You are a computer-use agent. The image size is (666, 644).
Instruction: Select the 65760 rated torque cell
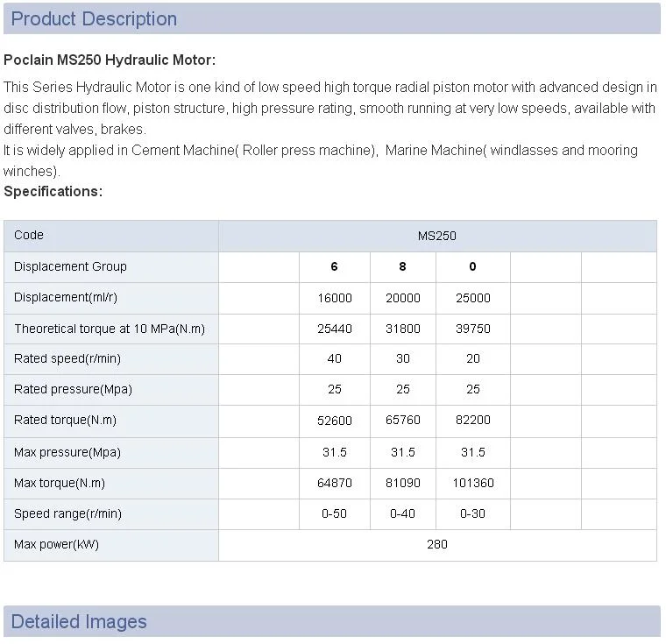click(x=402, y=420)
